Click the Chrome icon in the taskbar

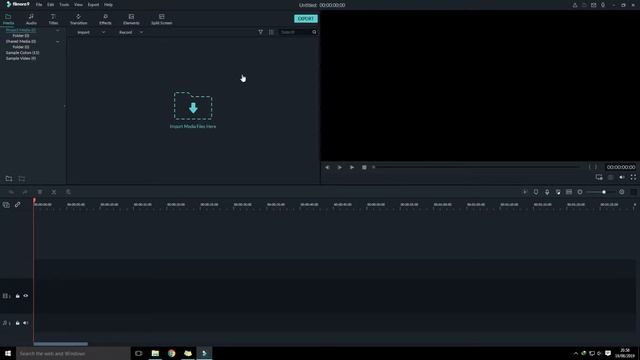click(x=171, y=353)
